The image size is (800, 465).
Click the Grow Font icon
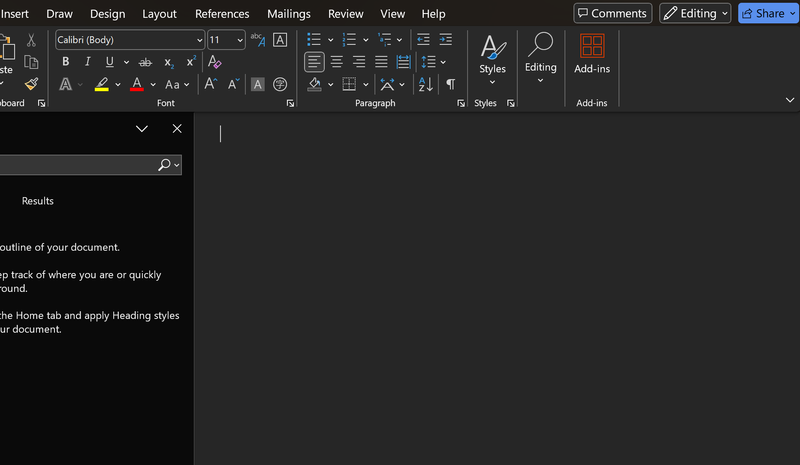(x=211, y=85)
